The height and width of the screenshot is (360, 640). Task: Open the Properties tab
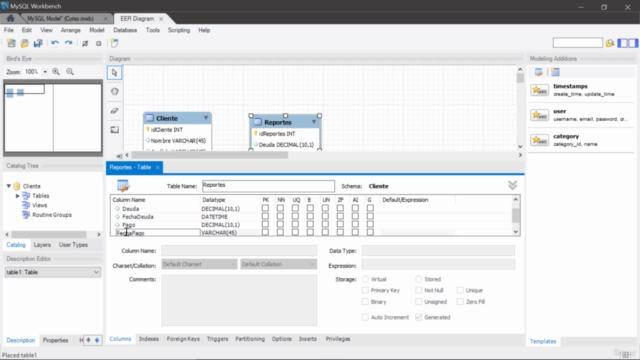[x=56, y=340]
